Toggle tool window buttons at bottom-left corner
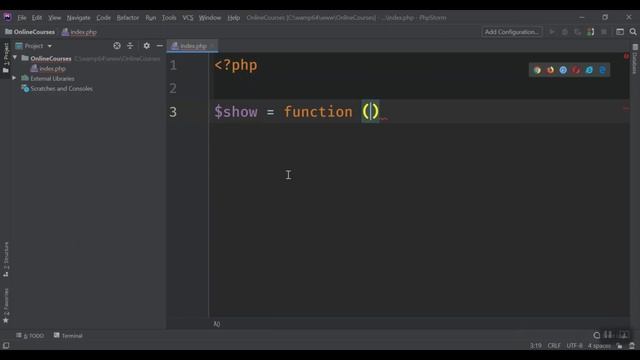640x360 pixels. [6, 346]
